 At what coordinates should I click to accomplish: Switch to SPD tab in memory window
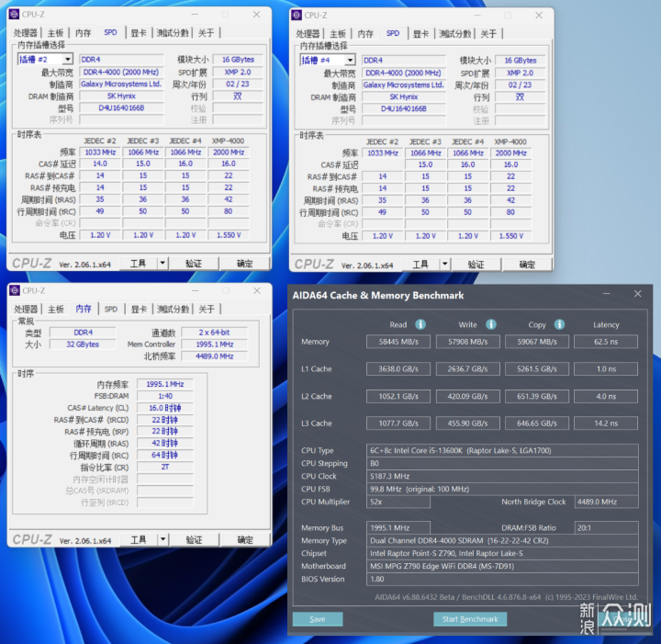(111, 309)
